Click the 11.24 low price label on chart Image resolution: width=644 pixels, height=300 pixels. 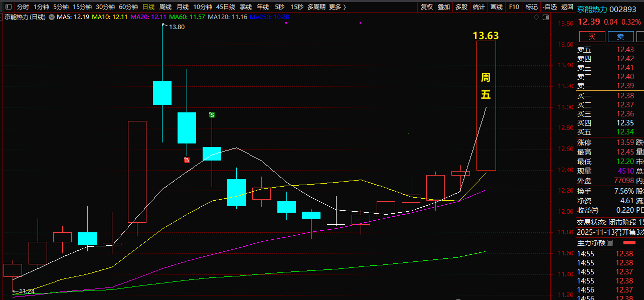(27, 291)
